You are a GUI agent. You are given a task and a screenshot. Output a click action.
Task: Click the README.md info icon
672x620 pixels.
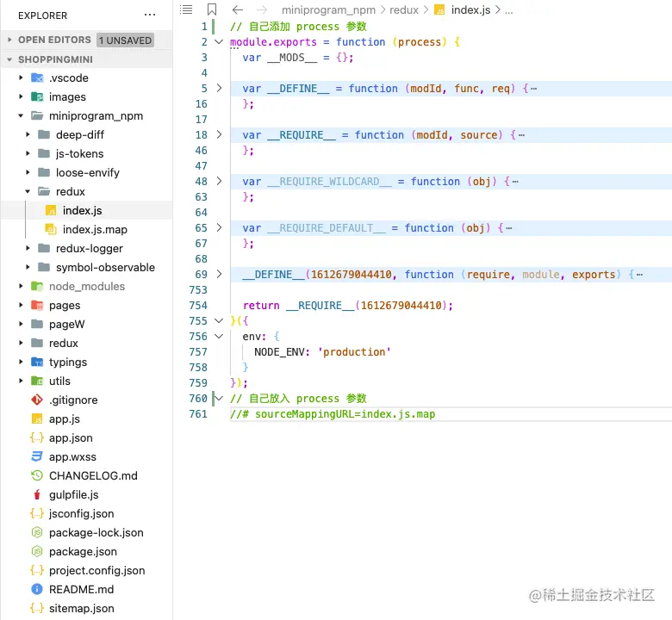coord(37,589)
